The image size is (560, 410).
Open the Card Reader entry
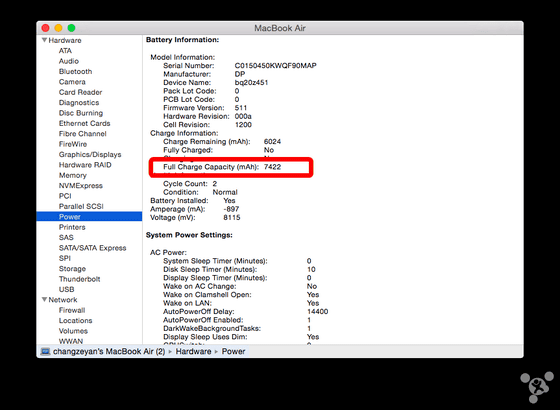[80, 92]
